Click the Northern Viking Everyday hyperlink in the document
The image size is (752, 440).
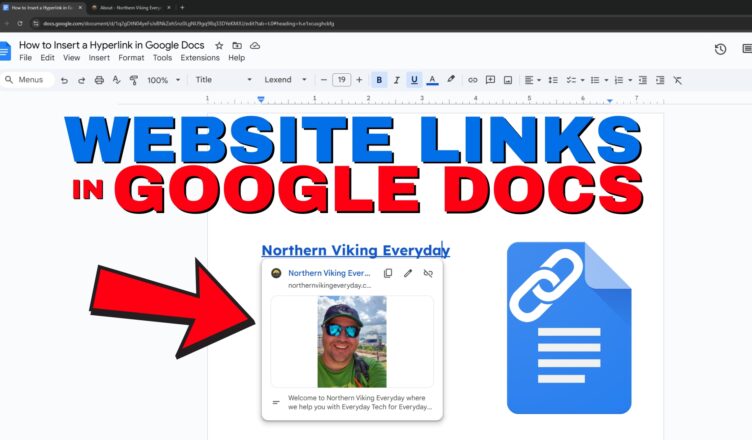pyautogui.click(x=355, y=250)
